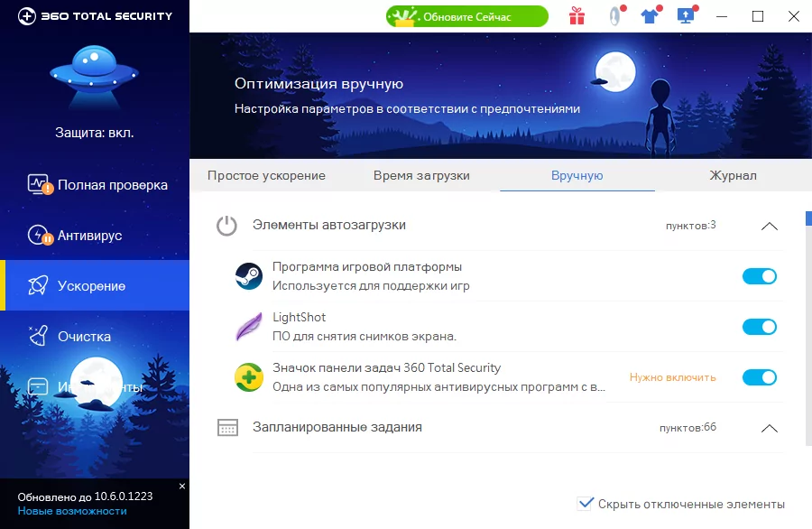Click the calendar icon for scheduled tasks

pyautogui.click(x=227, y=428)
